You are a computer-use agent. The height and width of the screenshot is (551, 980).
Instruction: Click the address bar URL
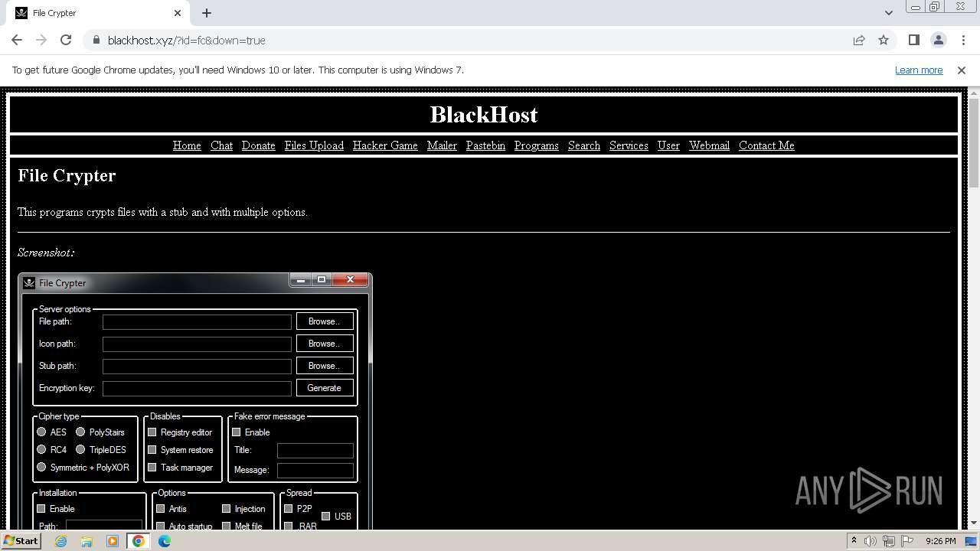click(x=186, y=40)
